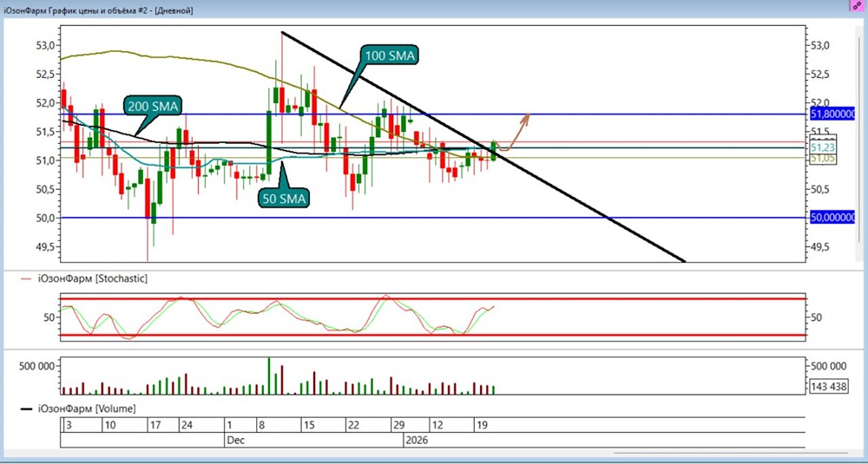Click the 50 label on right stochastic axis

click(817, 317)
